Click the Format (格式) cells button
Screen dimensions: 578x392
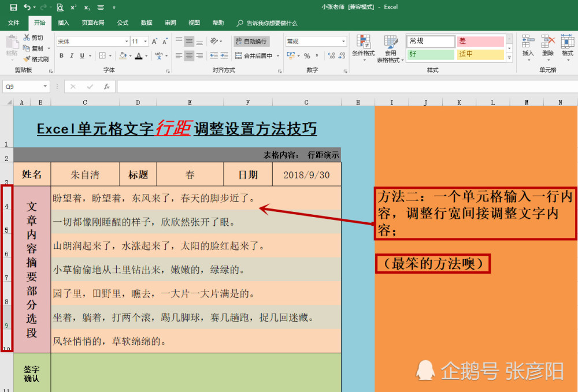coord(568,46)
